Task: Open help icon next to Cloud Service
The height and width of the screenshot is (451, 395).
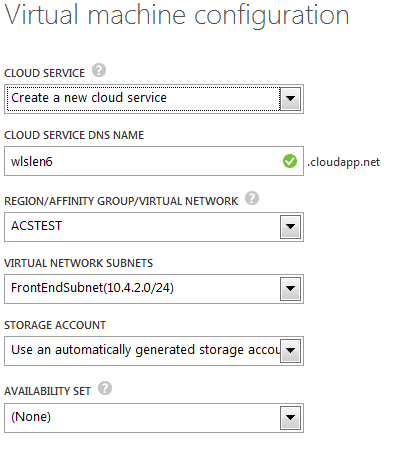Action: [x=99, y=70]
